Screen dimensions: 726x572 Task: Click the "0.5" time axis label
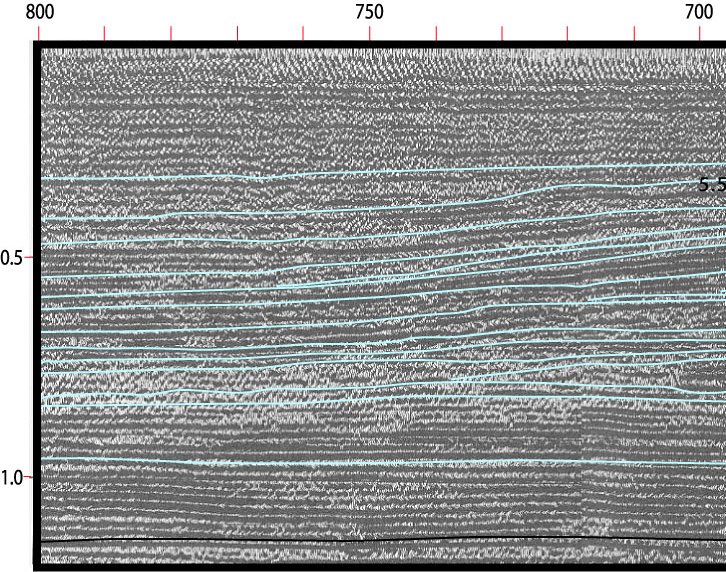12,258
